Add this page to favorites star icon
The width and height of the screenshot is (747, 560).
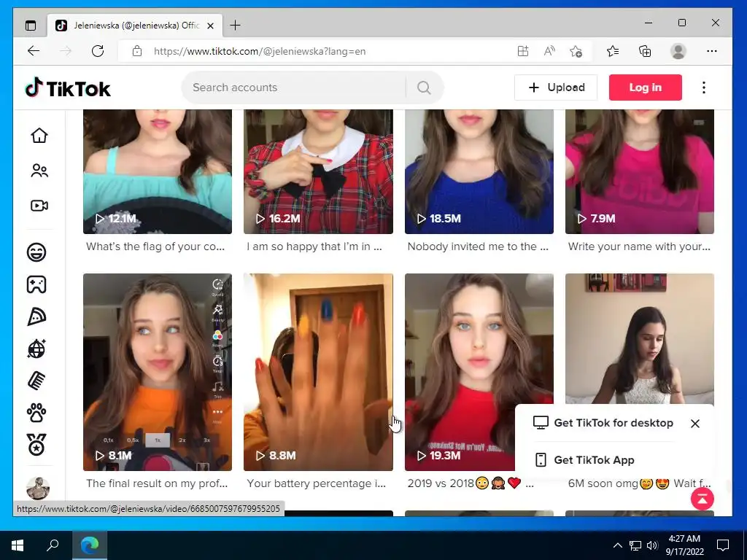(576, 51)
